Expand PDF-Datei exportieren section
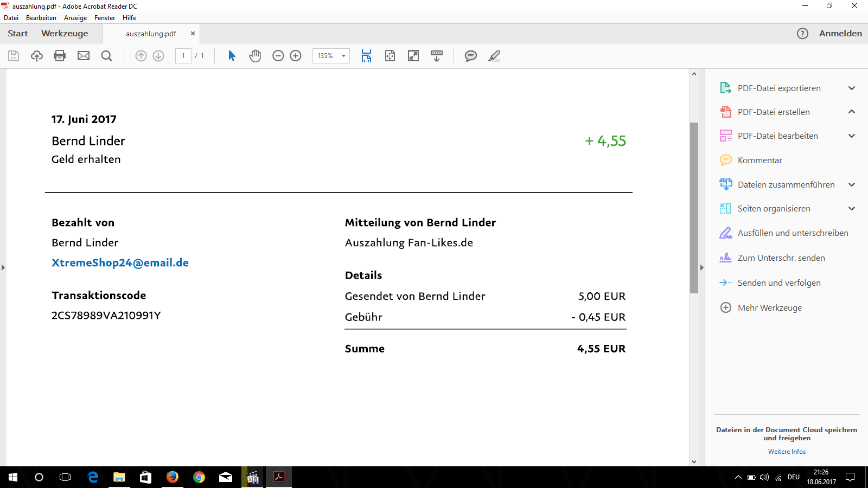The height and width of the screenshot is (488, 868). [x=851, y=88]
